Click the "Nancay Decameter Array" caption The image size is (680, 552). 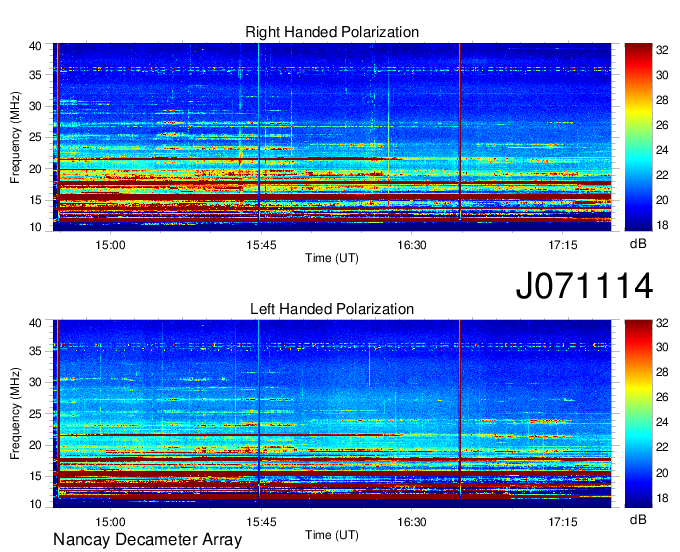coord(147,540)
